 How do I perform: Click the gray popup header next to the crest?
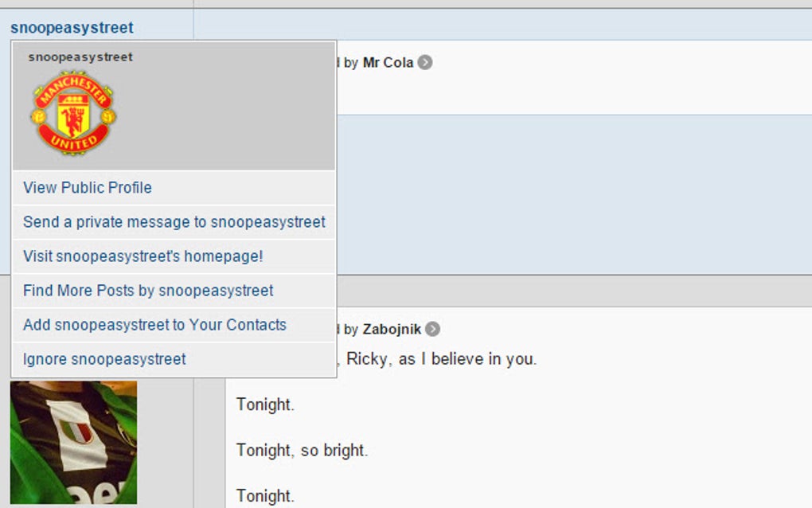[x=231, y=111]
